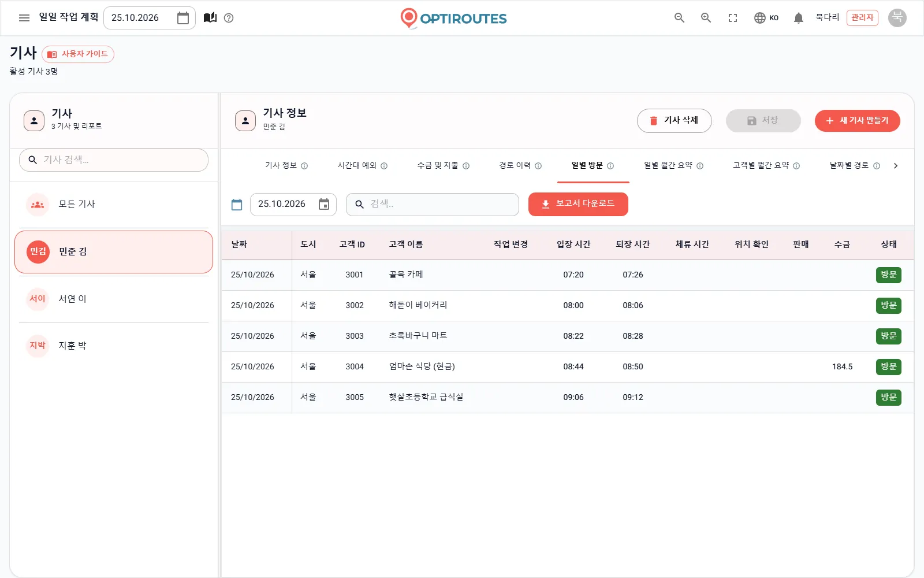The image size is (924, 578).
Task: Click 방문 status badge for 골목 카페
Action: (889, 275)
